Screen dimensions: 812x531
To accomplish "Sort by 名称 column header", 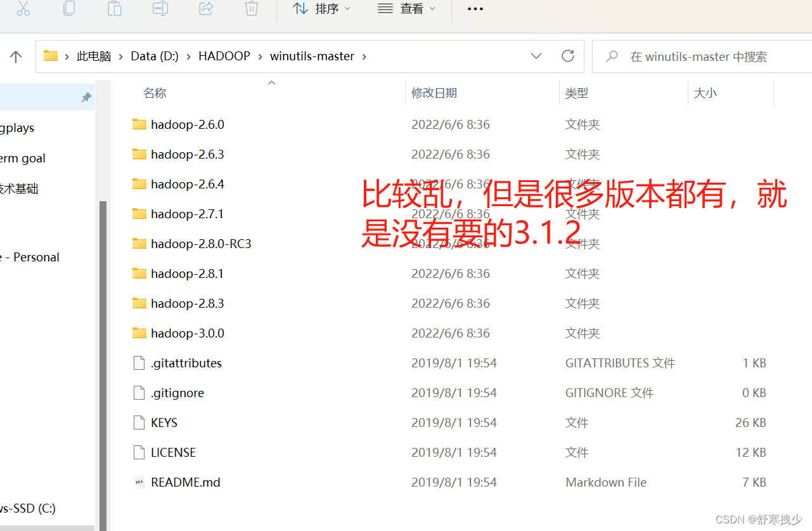I will [x=155, y=93].
